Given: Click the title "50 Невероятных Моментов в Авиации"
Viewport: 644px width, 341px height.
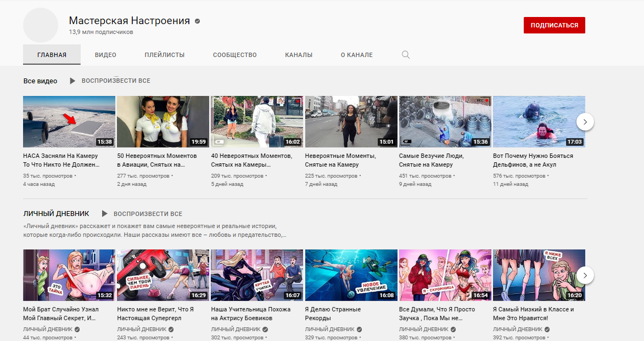Looking at the screenshot, I should coord(158,160).
